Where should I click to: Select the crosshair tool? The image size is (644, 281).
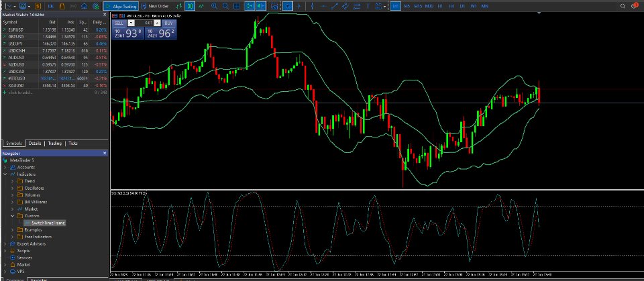tap(299, 6)
